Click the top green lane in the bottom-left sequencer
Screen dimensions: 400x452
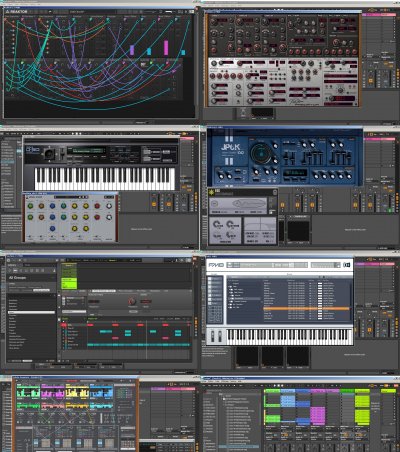coord(28,392)
